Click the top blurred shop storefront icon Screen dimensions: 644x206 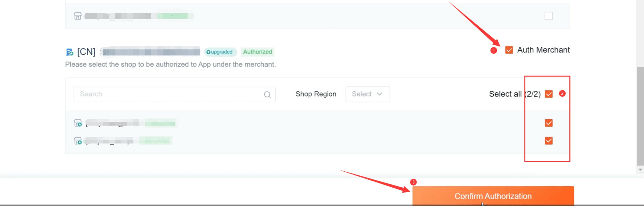(78, 16)
